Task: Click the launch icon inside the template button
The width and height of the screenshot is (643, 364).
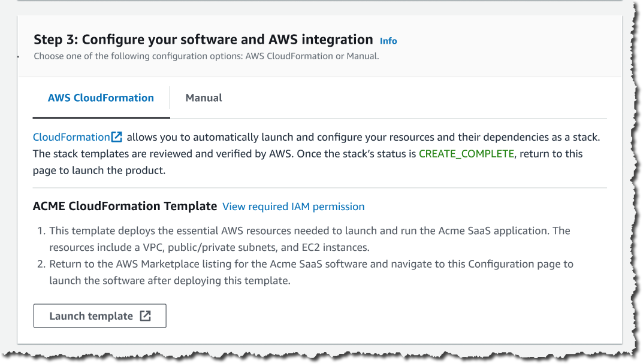Action: [146, 316]
